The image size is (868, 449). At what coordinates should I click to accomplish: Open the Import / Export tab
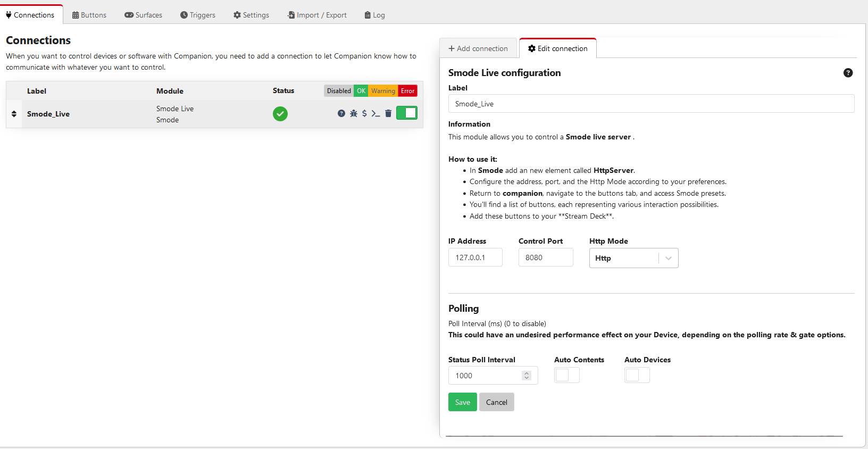pyautogui.click(x=318, y=15)
